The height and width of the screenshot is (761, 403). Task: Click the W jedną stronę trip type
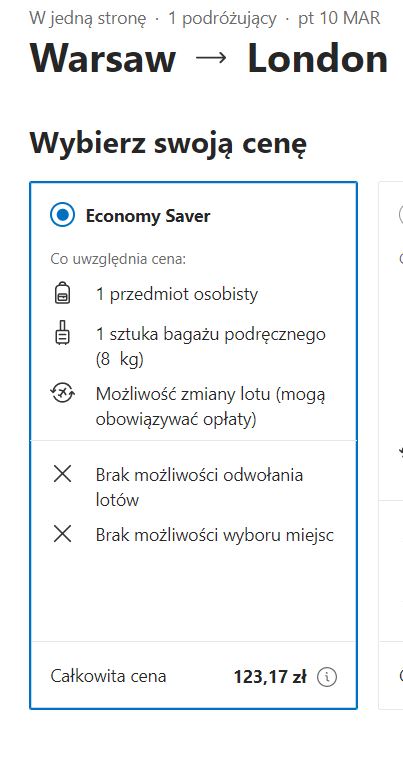pos(88,18)
